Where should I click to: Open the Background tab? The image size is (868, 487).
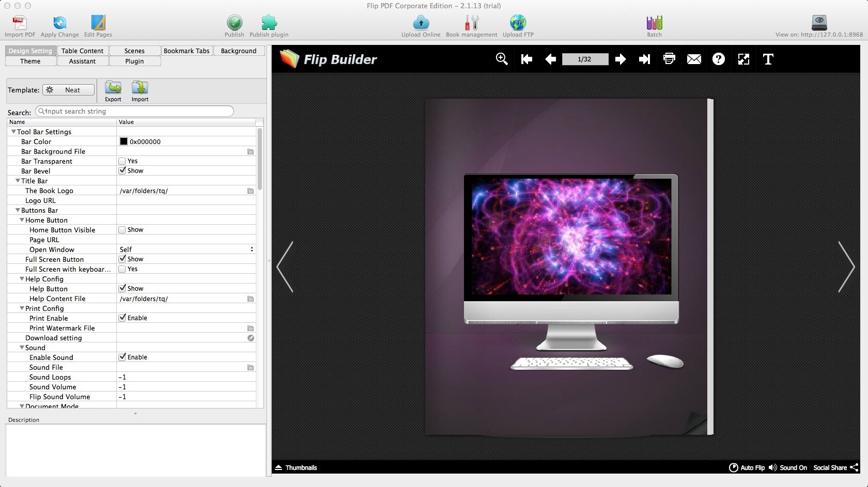pos(239,51)
